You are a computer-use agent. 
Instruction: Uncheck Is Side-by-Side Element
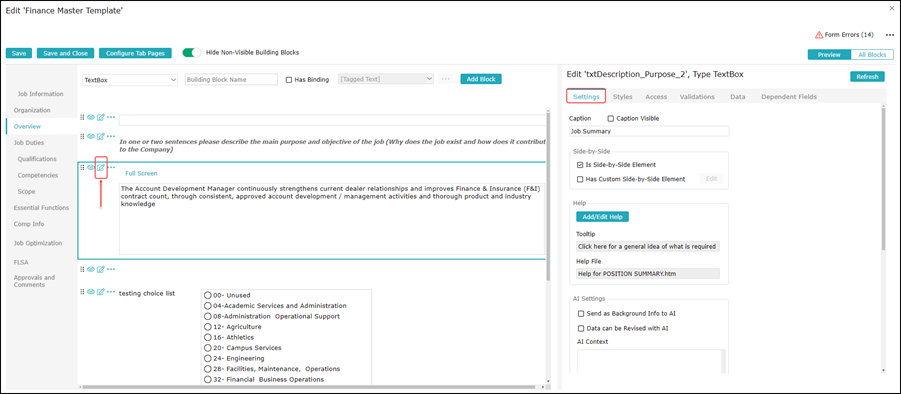coord(580,165)
